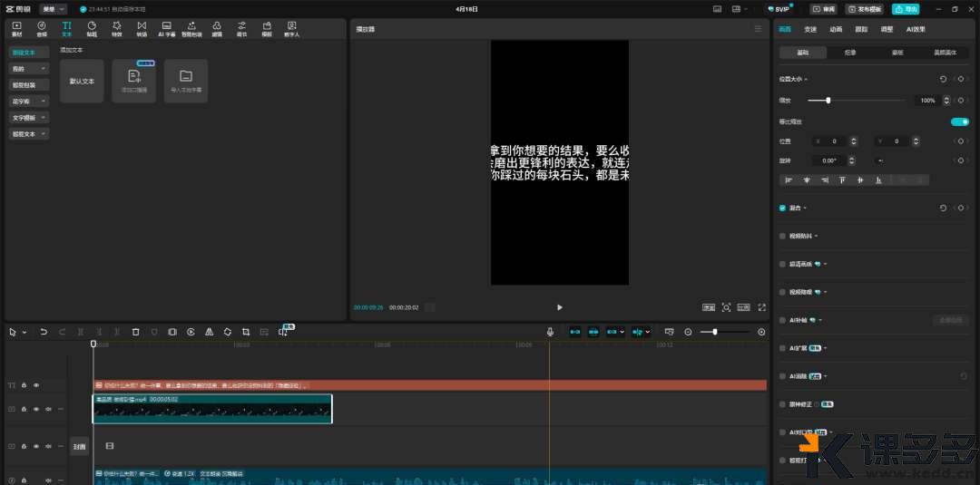Enable the 视频降噪 checkbox
This screenshot has height=485, width=980.
pos(782,292)
